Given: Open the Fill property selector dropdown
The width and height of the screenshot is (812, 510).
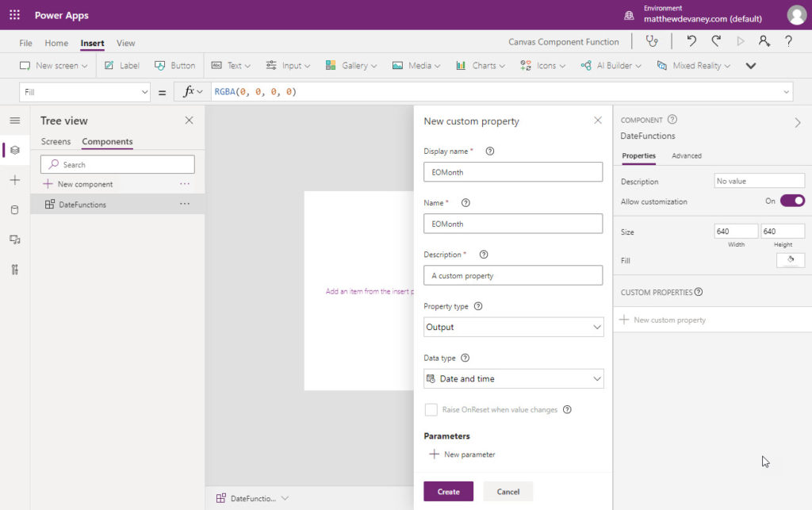Looking at the screenshot, I should point(85,92).
